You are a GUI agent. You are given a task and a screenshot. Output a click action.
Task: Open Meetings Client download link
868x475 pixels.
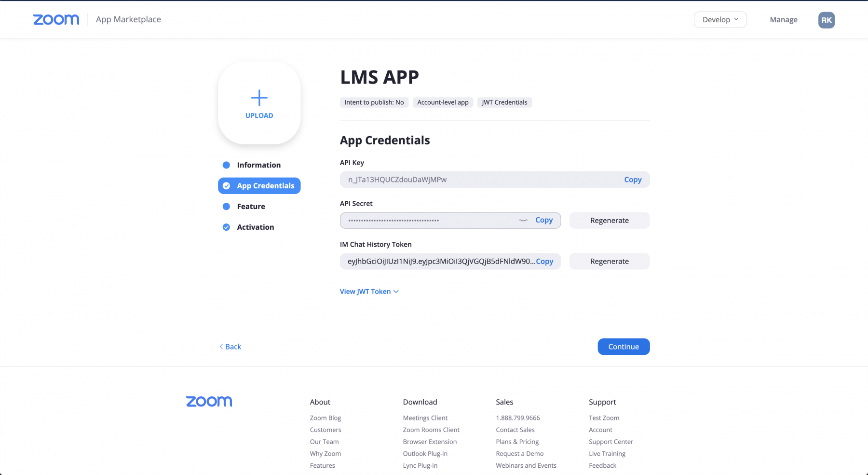pos(425,418)
